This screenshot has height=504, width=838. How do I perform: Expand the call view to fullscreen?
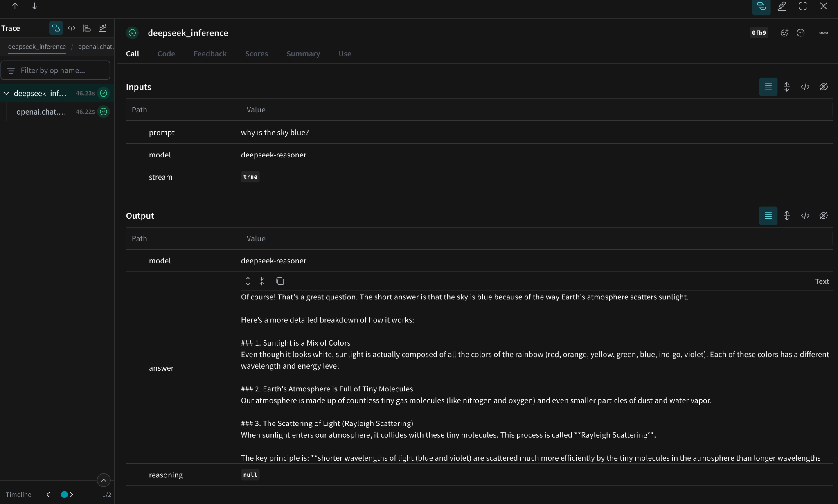(x=802, y=6)
